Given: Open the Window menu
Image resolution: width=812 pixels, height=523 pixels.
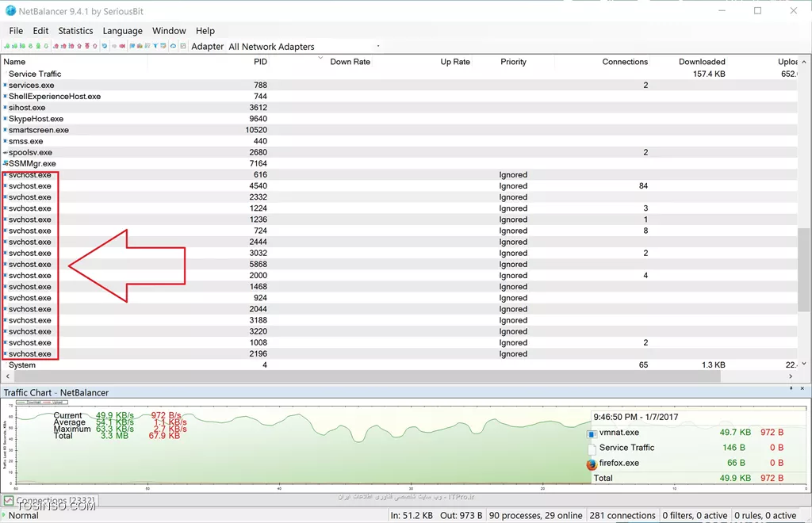Looking at the screenshot, I should point(169,31).
